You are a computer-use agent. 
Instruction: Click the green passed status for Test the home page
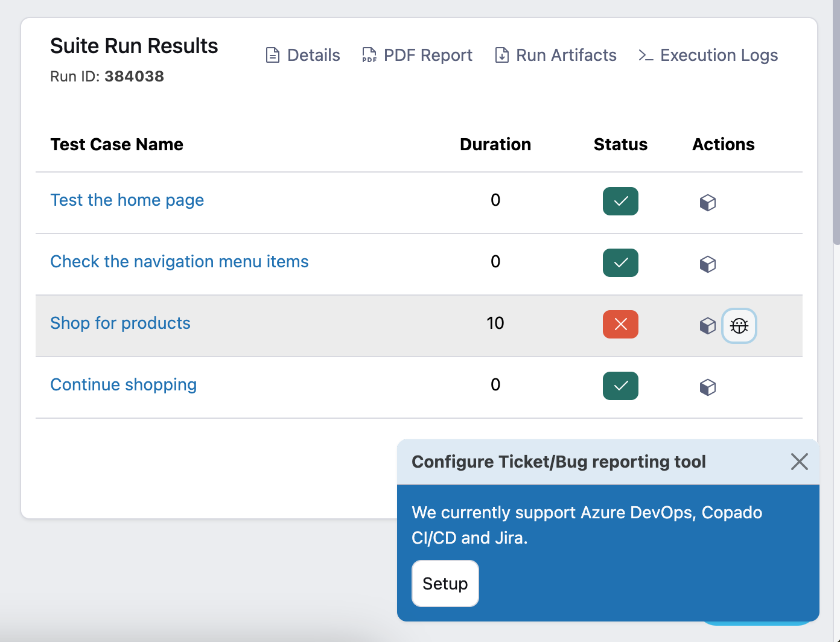coord(620,201)
